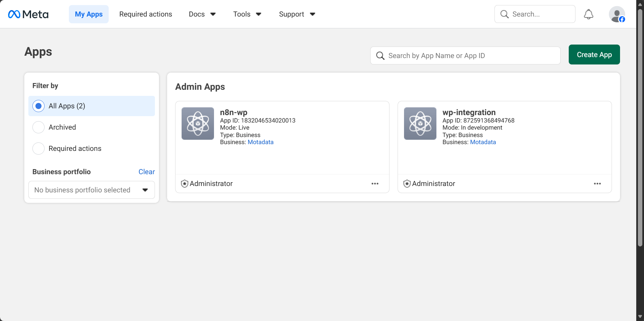Clear the Business portfolio filter
Viewport: 644px width, 321px height.
147,172
